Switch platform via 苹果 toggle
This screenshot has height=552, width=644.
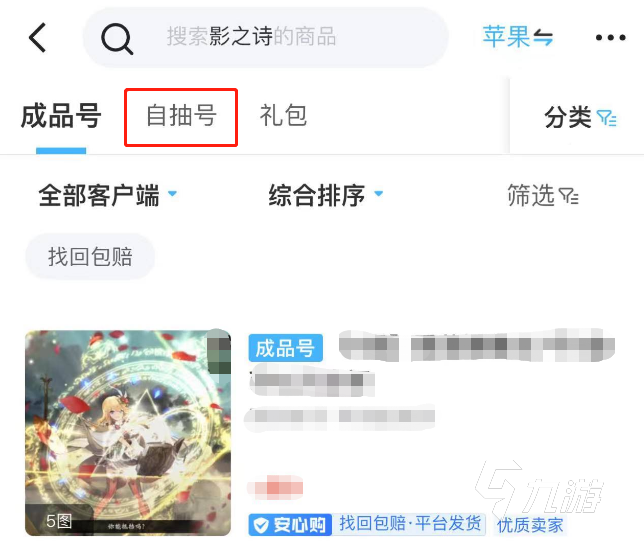[518, 37]
